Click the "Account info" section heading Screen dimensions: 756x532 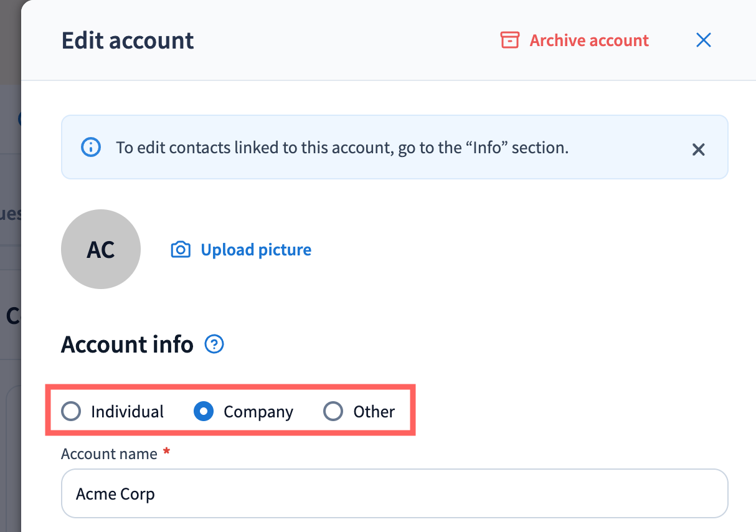pyautogui.click(x=127, y=344)
